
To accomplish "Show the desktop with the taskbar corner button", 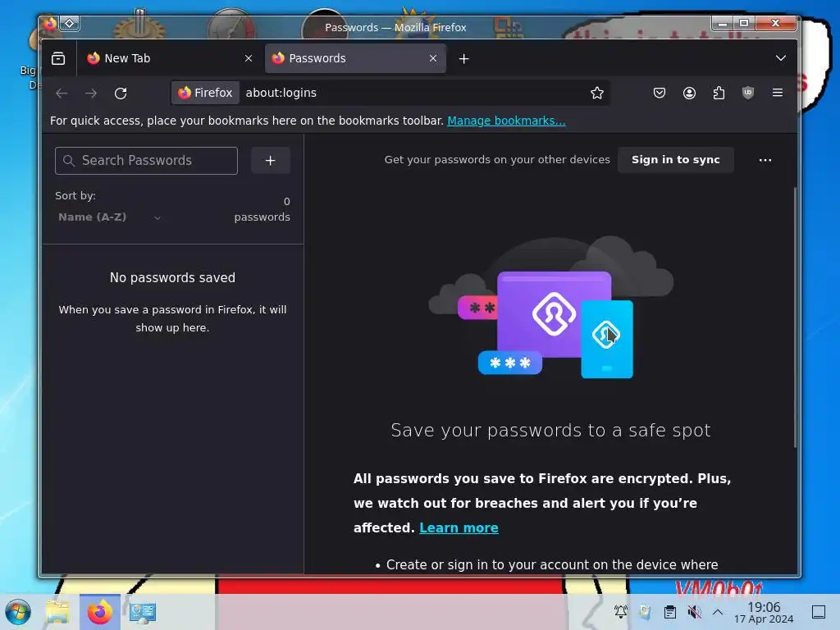I will (x=819, y=612).
